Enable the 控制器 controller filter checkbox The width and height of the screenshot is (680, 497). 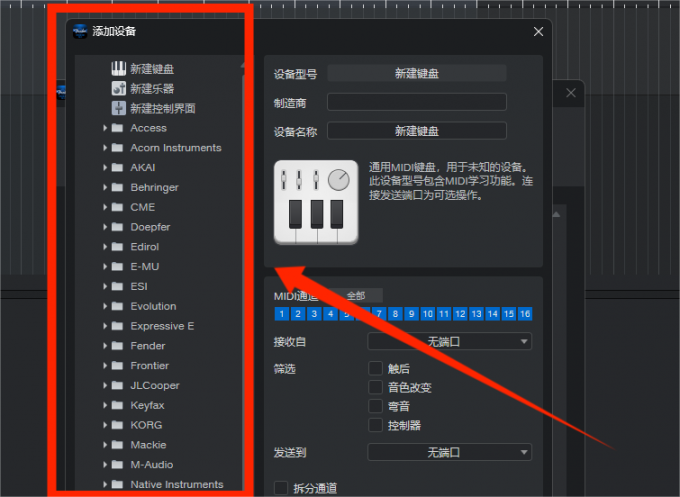(x=375, y=425)
